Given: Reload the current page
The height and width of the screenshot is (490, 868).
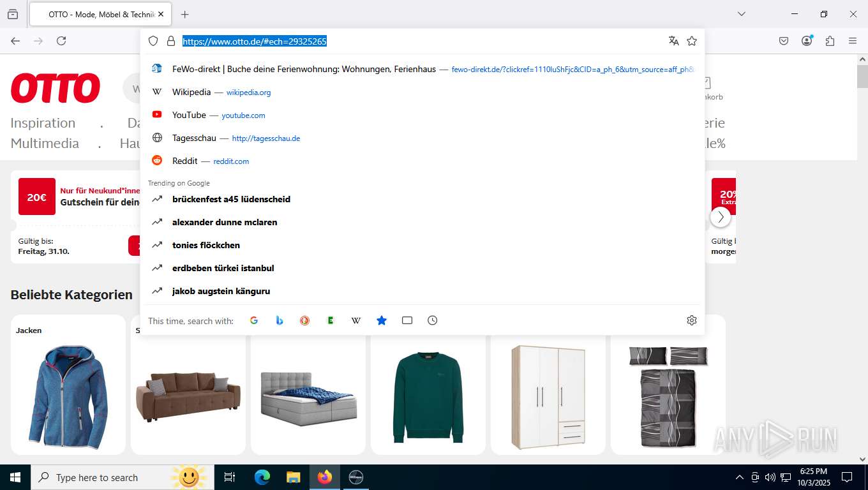Looking at the screenshot, I should [61, 41].
